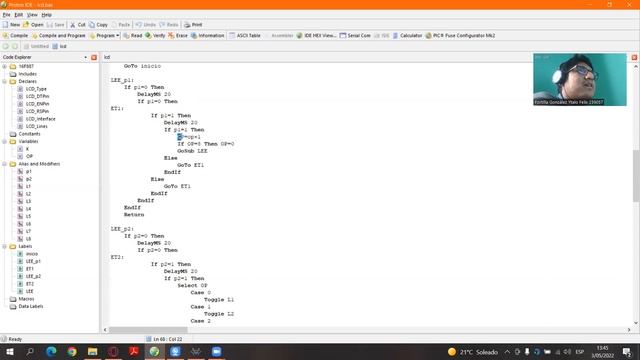
Task: Open Zoom app from taskbar
Action: pyautogui.click(x=216, y=351)
